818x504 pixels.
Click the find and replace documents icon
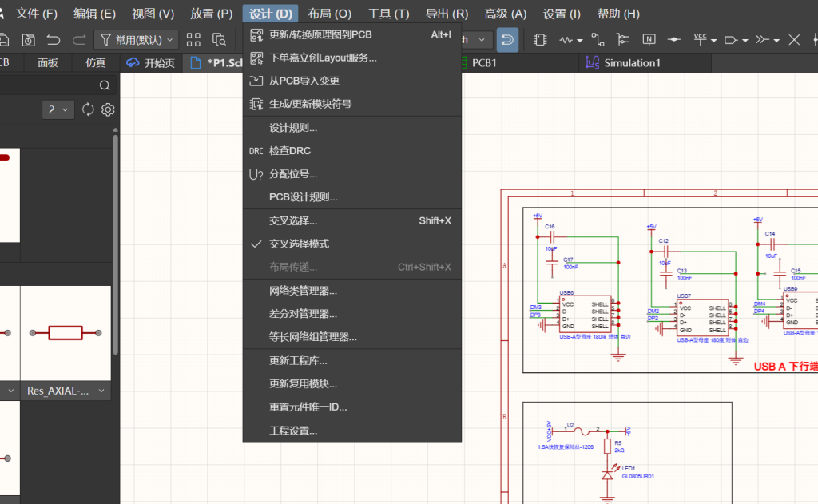pos(219,40)
